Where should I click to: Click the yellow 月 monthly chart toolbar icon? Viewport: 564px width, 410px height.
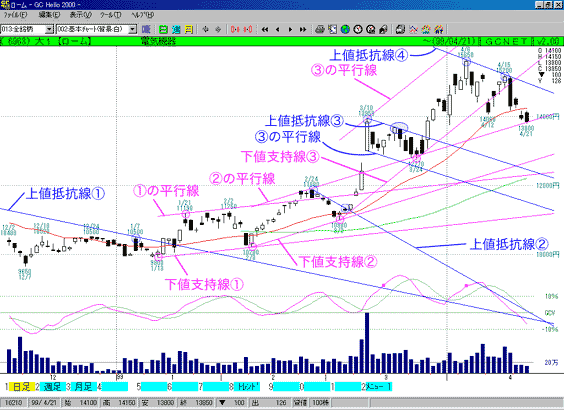click(x=188, y=29)
